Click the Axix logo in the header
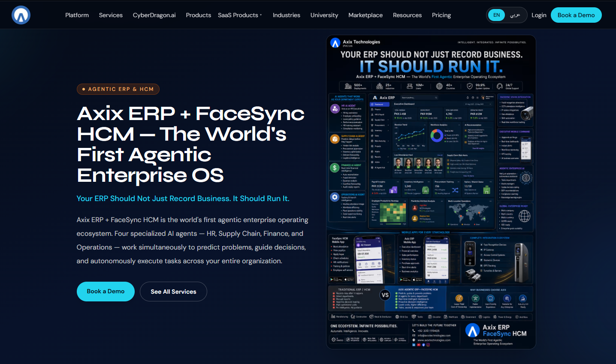 [x=21, y=15]
